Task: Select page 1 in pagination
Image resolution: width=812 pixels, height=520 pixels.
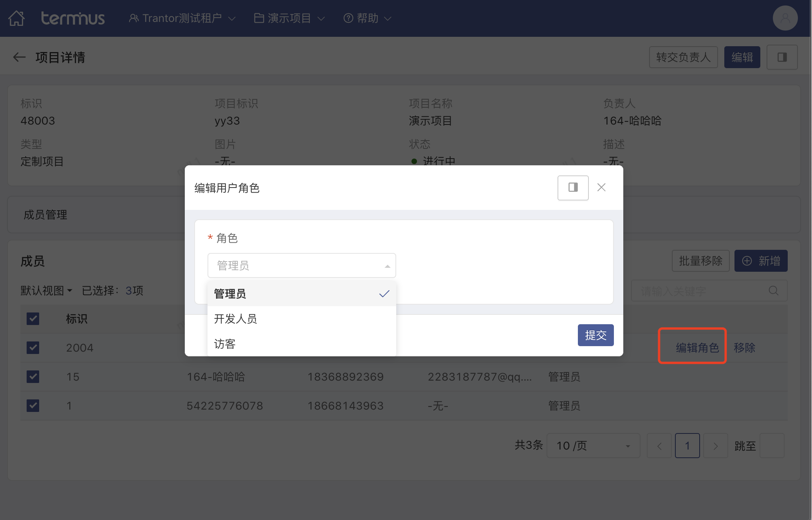Action: coord(687,446)
